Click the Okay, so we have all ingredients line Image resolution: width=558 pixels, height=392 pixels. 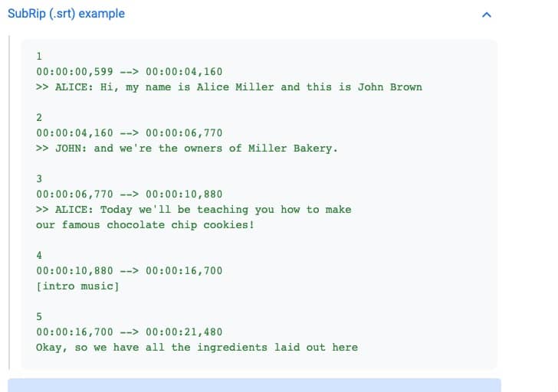click(197, 348)
